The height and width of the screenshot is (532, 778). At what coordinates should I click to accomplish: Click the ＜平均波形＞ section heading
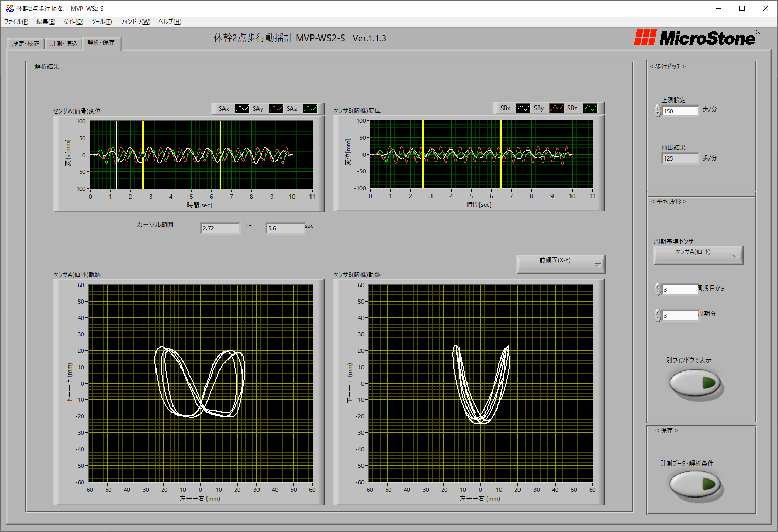click(x=669, y=202)
